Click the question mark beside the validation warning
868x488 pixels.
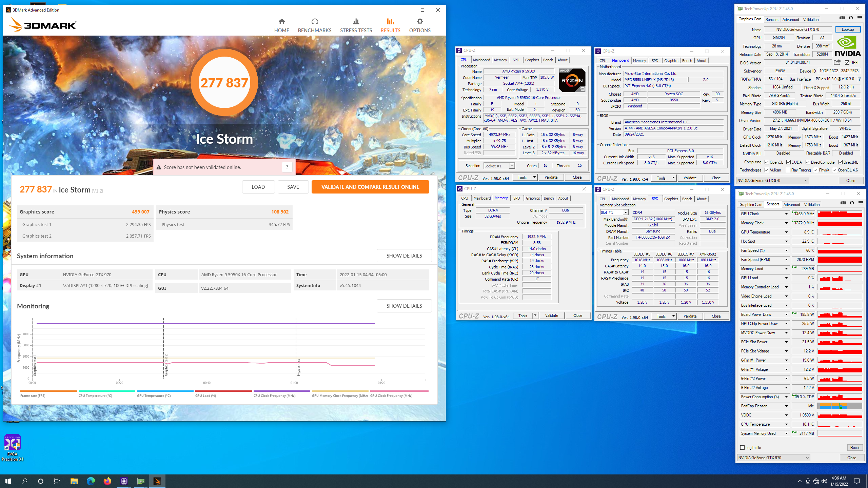287,167
